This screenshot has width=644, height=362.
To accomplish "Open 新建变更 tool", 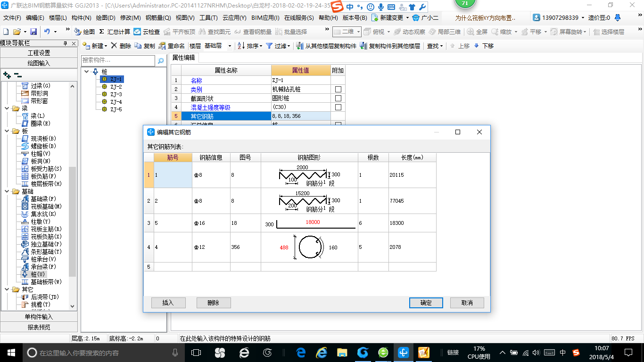I will [391, 17].
